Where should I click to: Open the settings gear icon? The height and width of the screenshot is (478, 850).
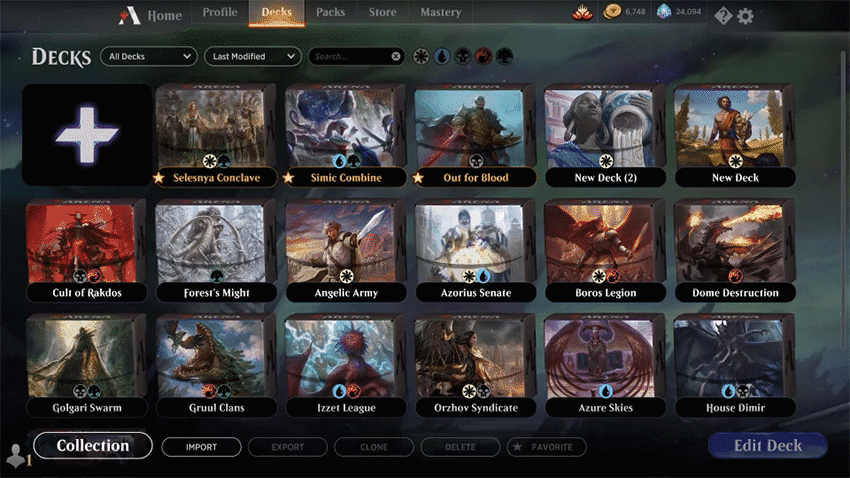pos(746,16)
